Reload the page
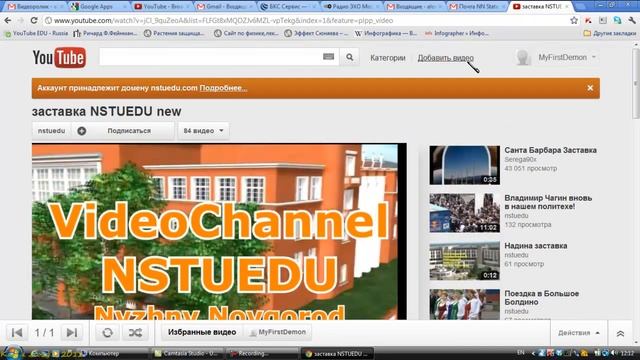 (34, 20)
